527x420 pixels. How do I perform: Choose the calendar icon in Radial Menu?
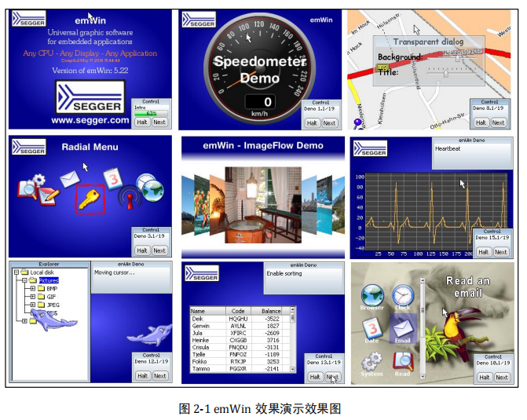(x=112, y=178)
